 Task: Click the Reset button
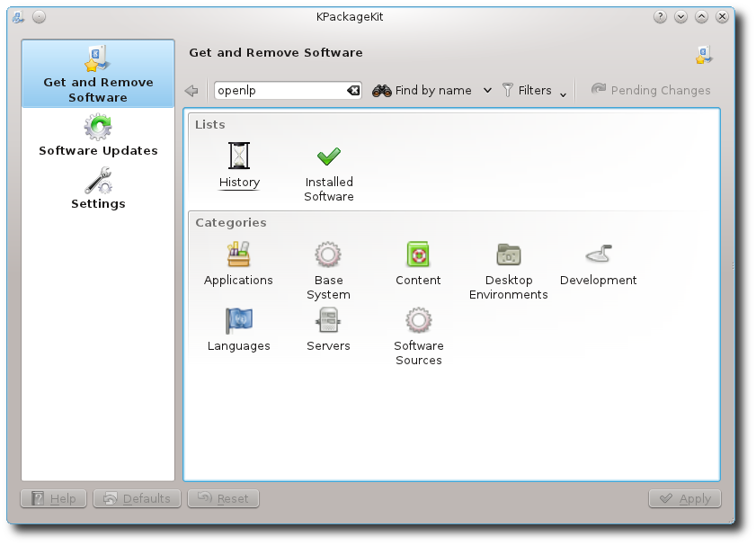click(x=223, y=499)
